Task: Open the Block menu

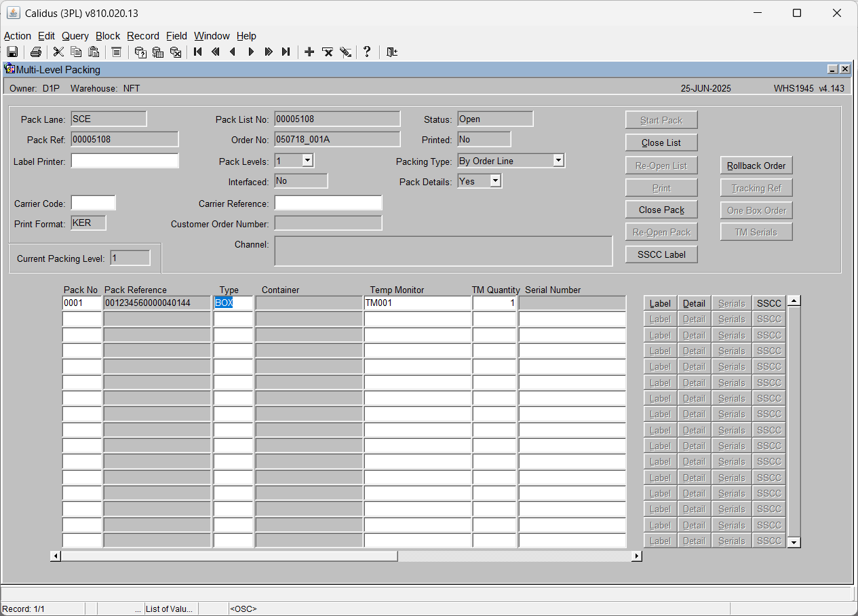Action: (x=108, y=36)
